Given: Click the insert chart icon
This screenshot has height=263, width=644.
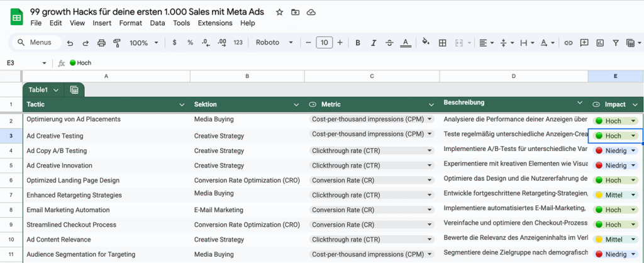Looking at the screenshot, I should pyautogui.click(x=600, y=43).
